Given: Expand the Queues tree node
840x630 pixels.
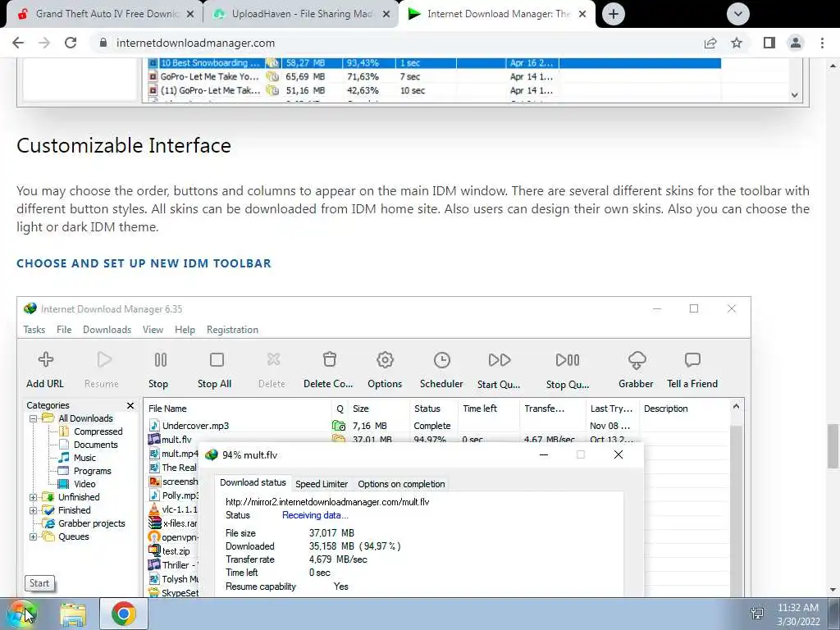Looking at the screenshot, I should point(33,536).
